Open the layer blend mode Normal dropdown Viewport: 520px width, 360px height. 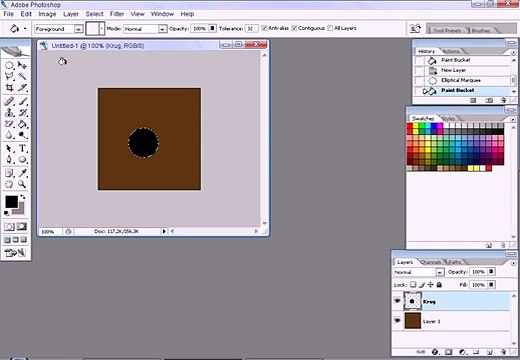click(440, 272)
